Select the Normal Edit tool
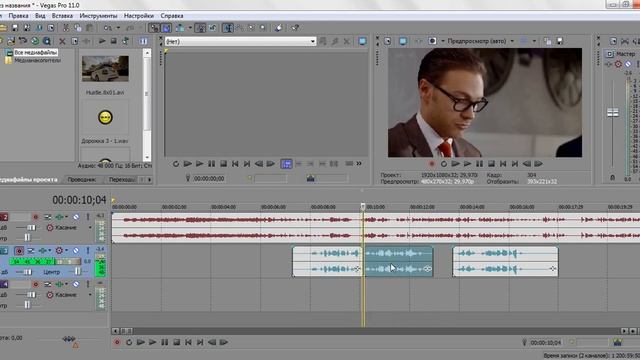 click(228, 28)
